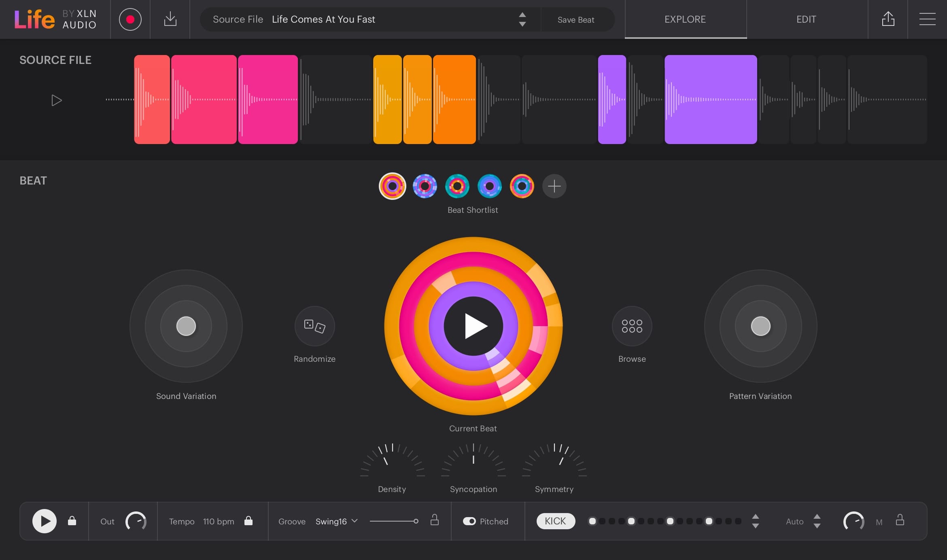Toggle the Pitched switch

click(x=470, y=521)
